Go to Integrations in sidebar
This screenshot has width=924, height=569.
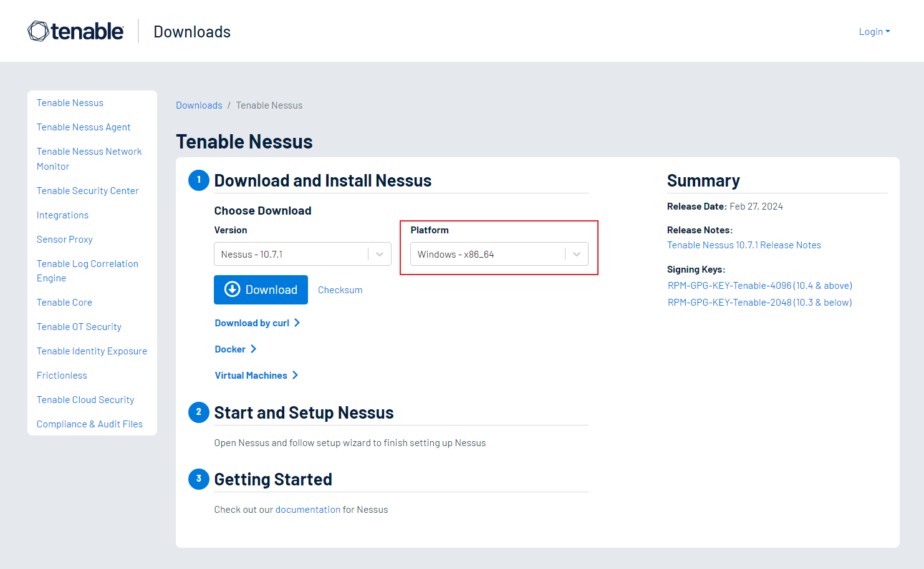click(62, 215)
